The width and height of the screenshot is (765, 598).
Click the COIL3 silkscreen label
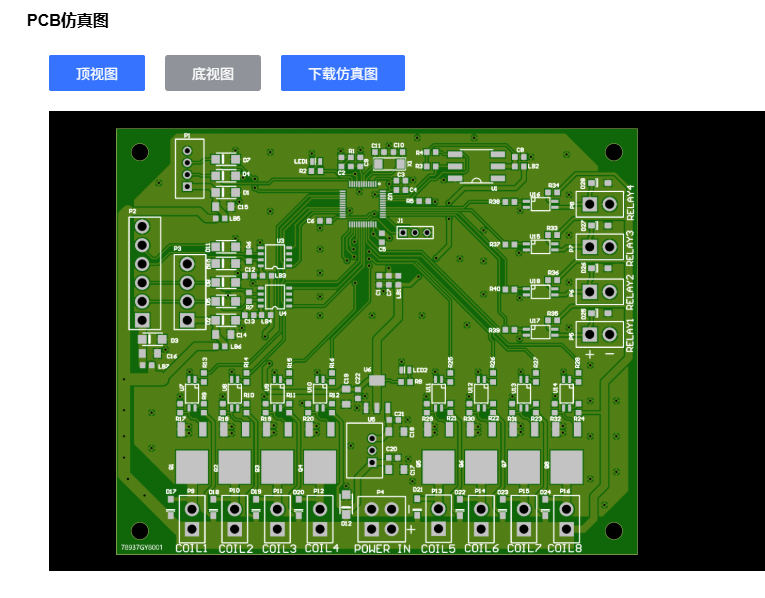tap(279, 549)
